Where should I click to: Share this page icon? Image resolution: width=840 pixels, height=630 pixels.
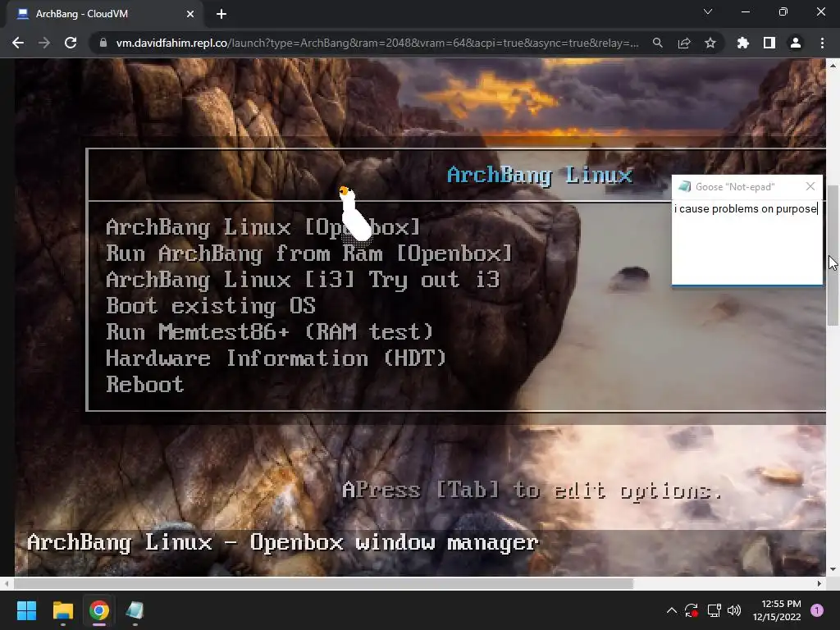pyautogui.click(x=684, y=43)
